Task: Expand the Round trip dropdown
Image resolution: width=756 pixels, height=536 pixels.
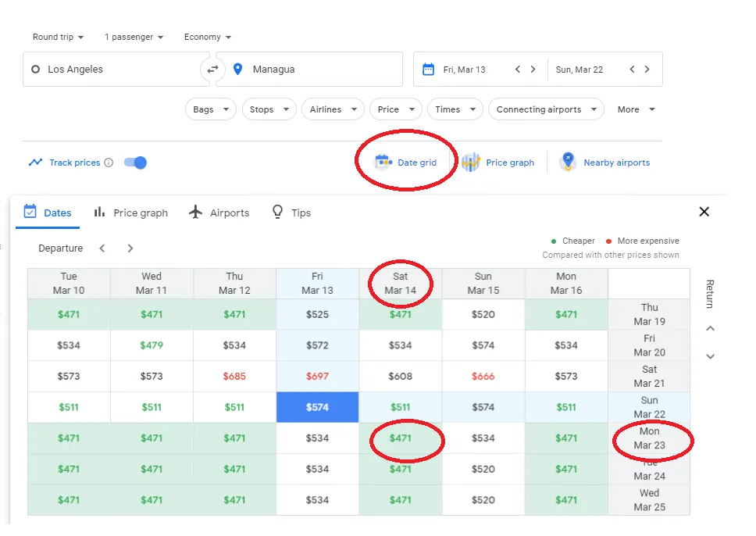Action: [x=58, y=37]
